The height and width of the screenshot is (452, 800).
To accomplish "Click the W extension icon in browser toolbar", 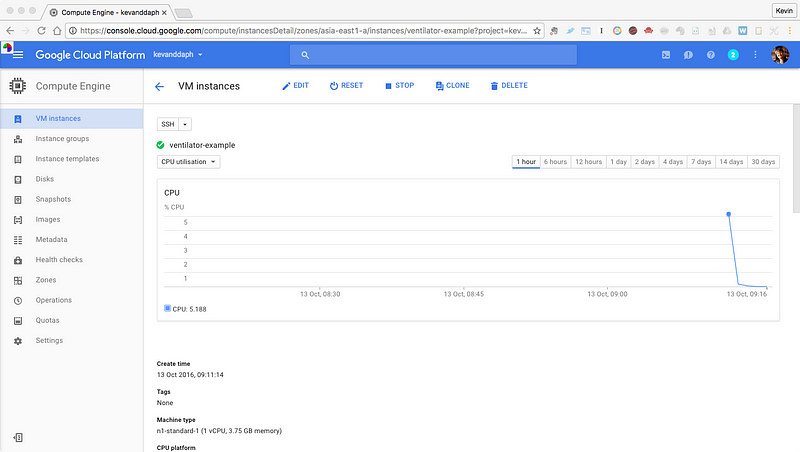I will [743, 31].
